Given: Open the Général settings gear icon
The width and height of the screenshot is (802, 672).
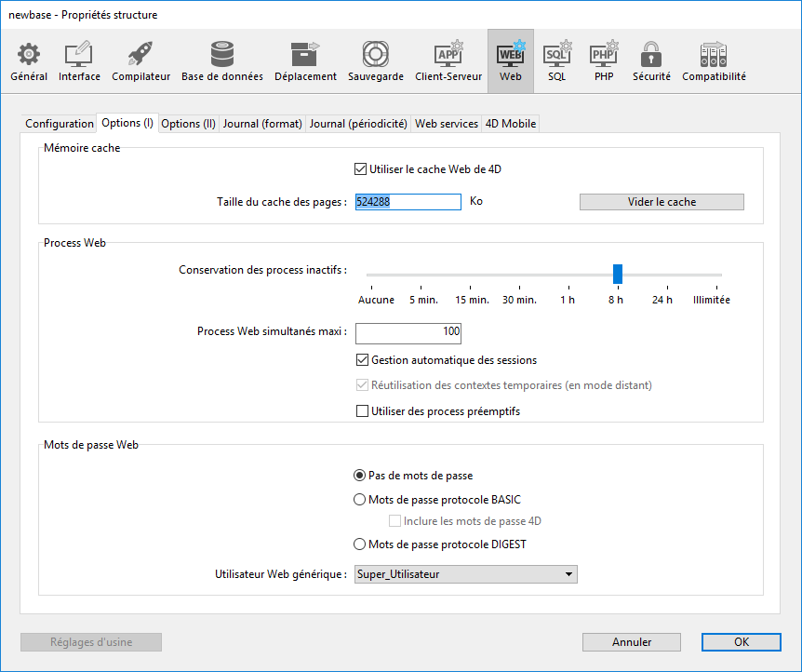Looking at the screenshot, I should (x=29, y=55).
